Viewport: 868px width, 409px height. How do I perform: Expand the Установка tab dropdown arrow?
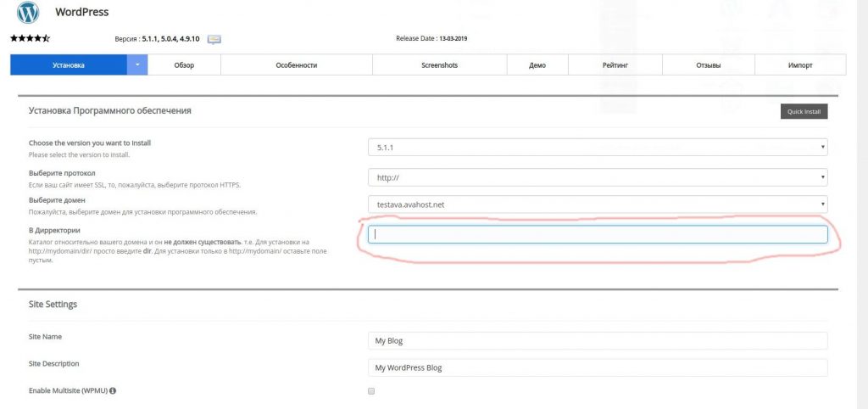pos(137,64)
